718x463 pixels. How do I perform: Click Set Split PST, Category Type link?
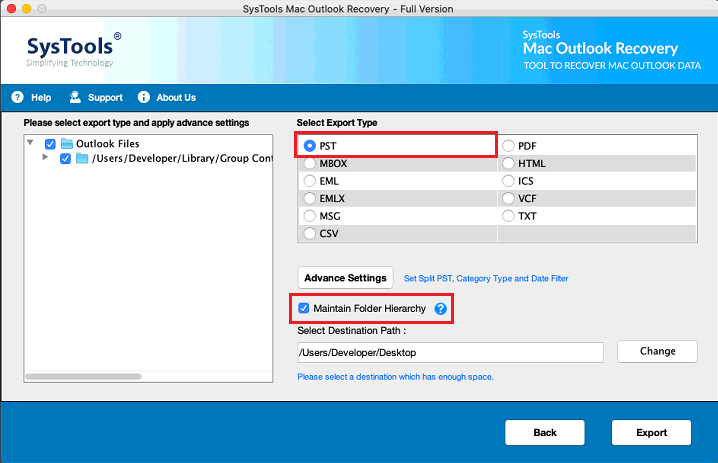(x=486, y=278)
